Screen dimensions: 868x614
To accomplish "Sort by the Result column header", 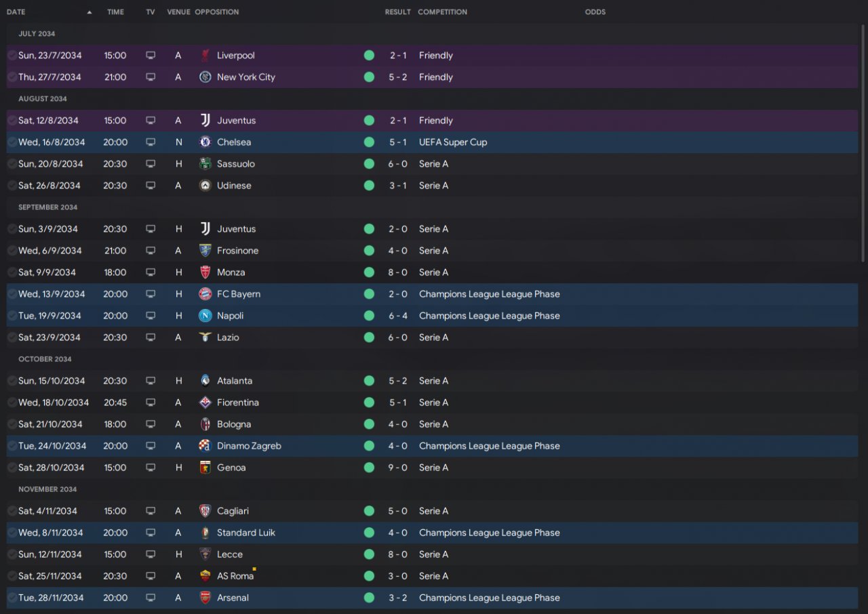I will pos(397,12).
